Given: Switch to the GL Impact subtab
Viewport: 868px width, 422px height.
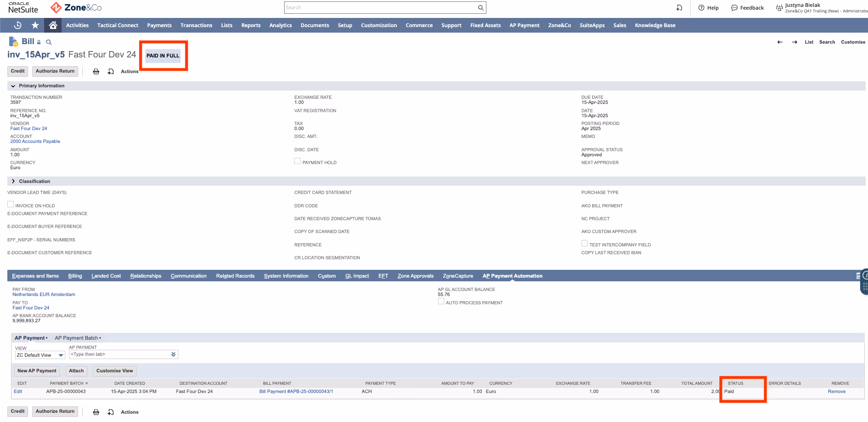Looking at the screenshot, I should click(357, 276).
